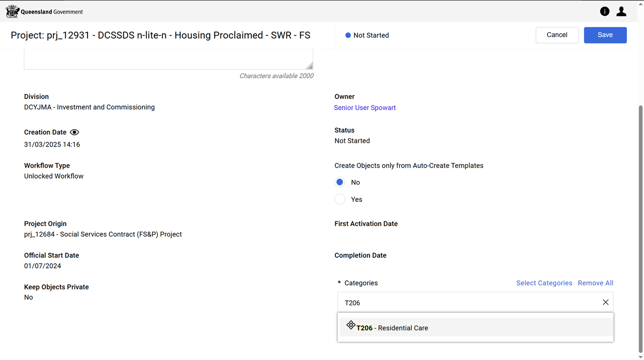644x360 pixels.
Task: Click the vertical page scrollbar thumb
Action: [x=640, y=226]
